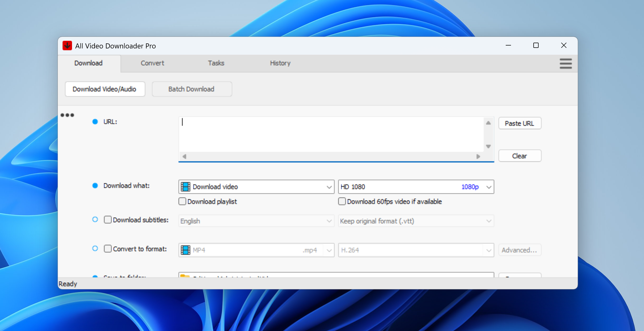Click the URL box scroll-down arrow
644x331 pixels.
[488, 146]
